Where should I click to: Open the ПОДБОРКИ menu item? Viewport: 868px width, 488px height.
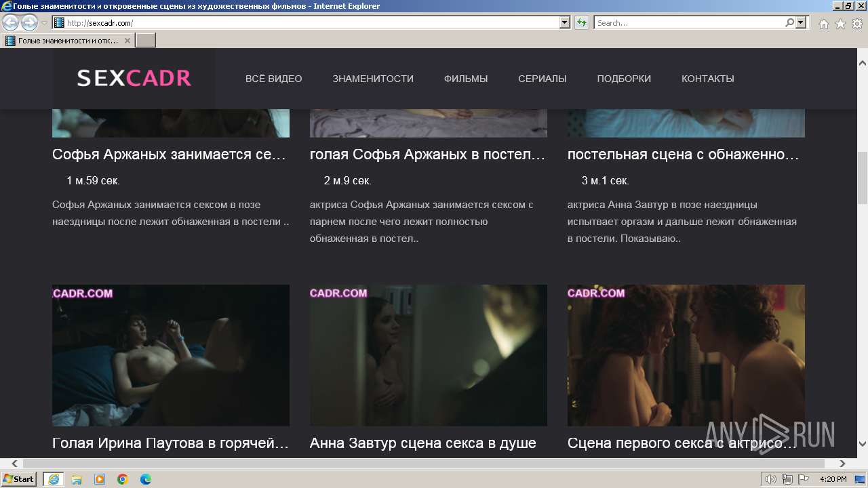pos(624,79)
